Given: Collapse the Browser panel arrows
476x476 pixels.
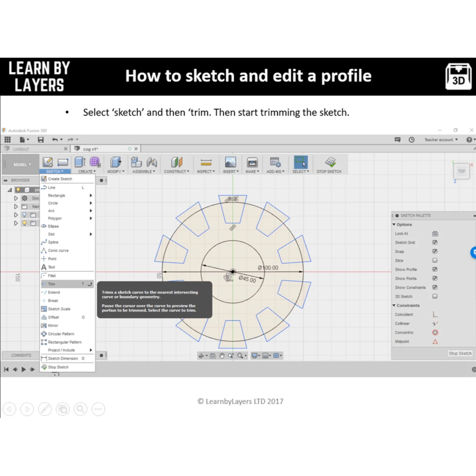Looking at the screenshot, I should pyautogui.click(x=5, y=180).
